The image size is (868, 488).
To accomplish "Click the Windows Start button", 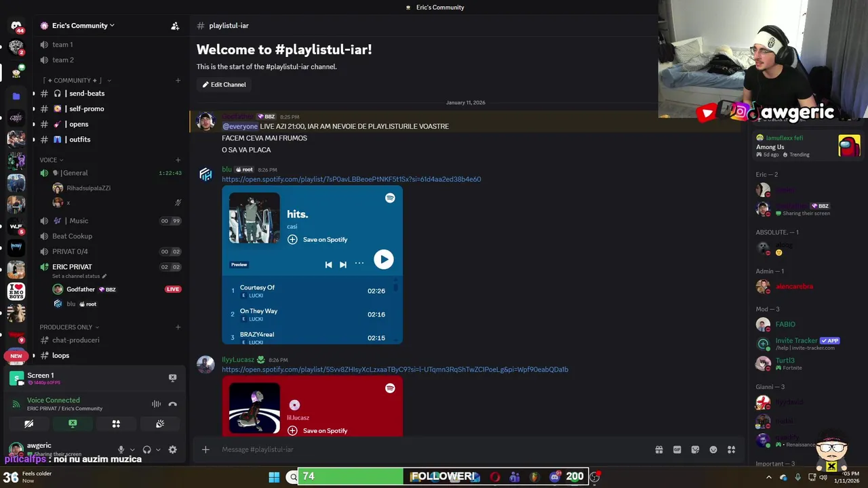I will pos(274,477).
